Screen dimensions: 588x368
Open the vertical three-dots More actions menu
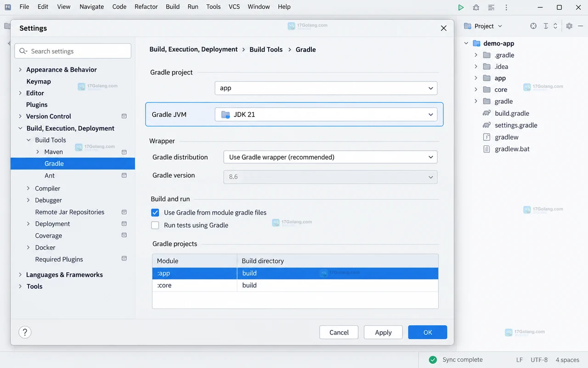(506, 7)
